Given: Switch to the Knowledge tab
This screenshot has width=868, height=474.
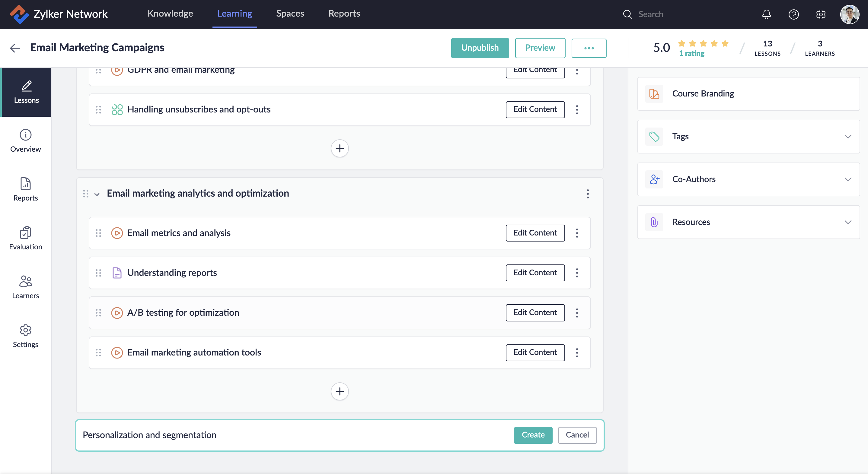Looking at the screenshot, I should 170,14.
